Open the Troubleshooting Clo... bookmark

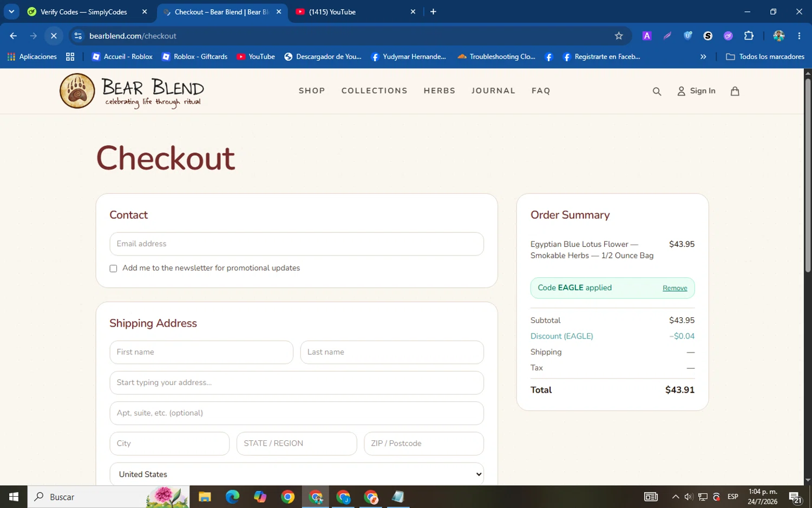[496, 56]
